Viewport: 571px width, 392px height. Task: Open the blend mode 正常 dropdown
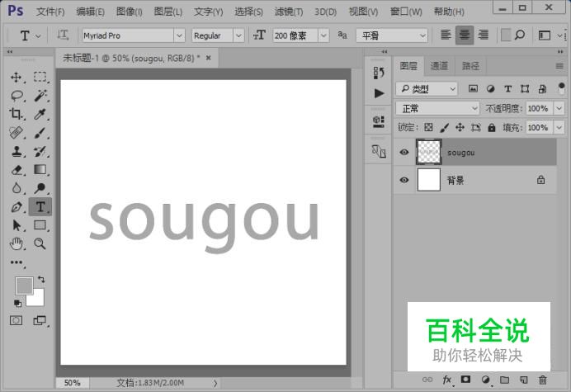click(x=437, y=108)
